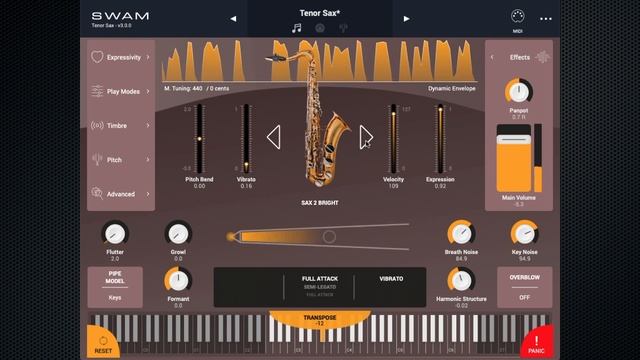Viewport: 640px width, 360px height.
Task: Adjust the Panpot knob
Action: [x=519, y=91]
